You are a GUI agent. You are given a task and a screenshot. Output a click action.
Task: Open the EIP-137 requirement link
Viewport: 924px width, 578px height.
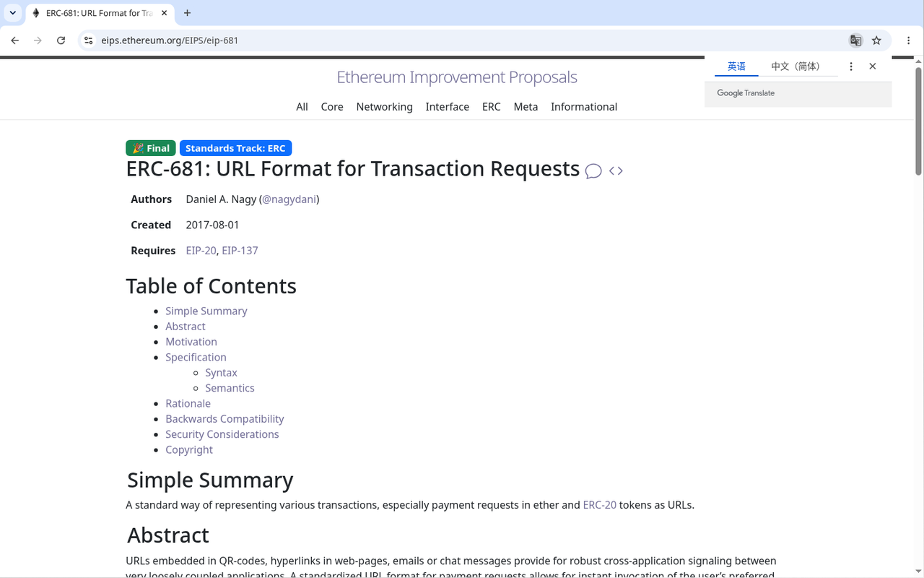pos(240,251)
